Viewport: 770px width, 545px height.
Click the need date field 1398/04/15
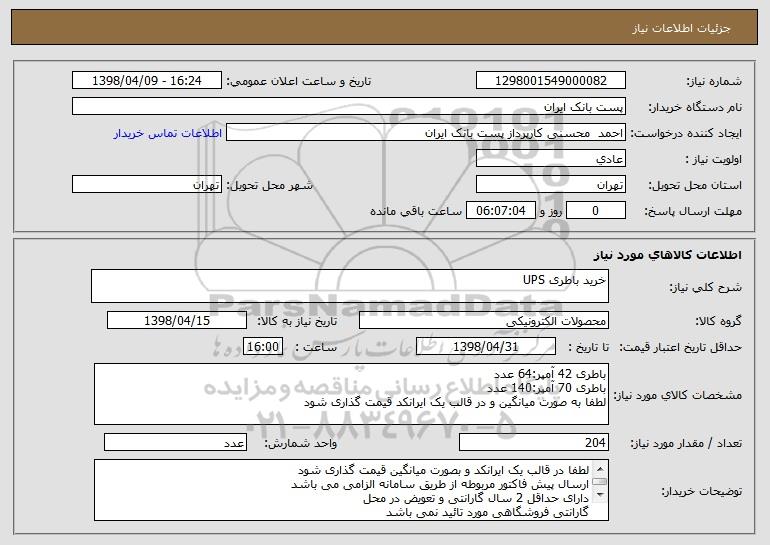tap(177, 321)
